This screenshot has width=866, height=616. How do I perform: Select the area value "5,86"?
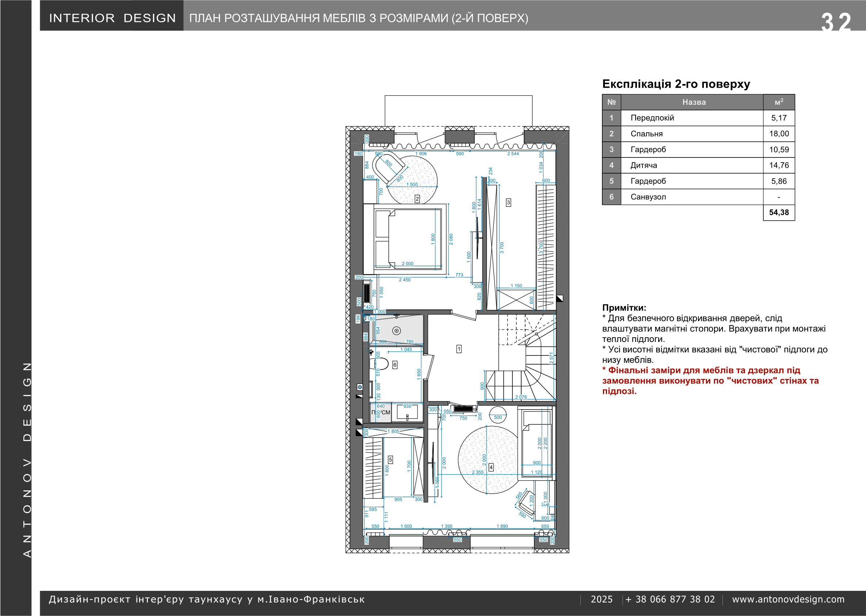[779, 181]
